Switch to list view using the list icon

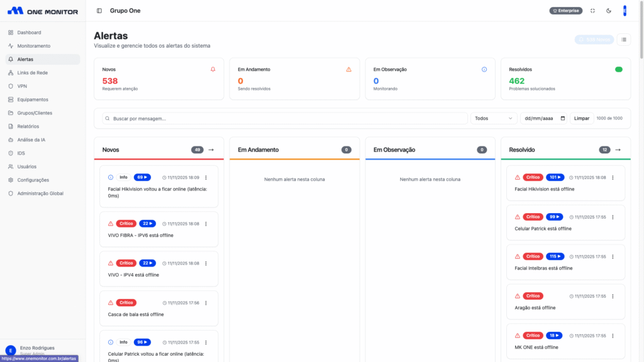pyautogui.click(x=623, y=40)
